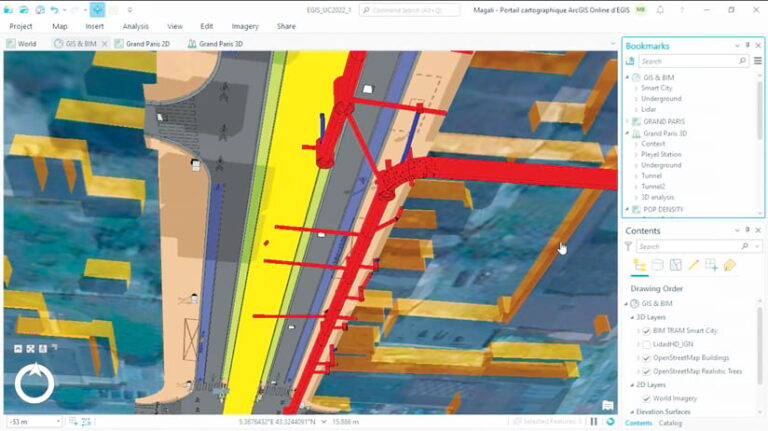Screen dimensions: 768x431
Task: Open the Bookmarks pane hamburger menu
Action: point(758,61)
